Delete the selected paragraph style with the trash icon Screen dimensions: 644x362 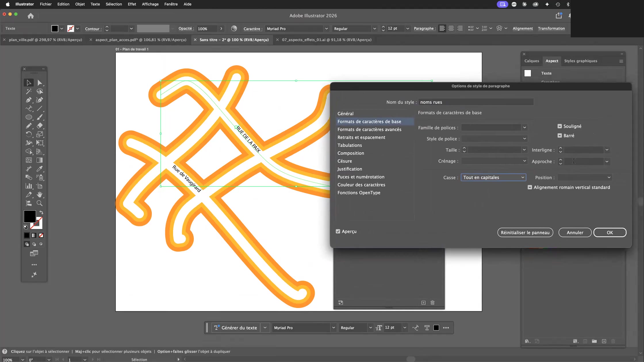(x=432, y=303)
